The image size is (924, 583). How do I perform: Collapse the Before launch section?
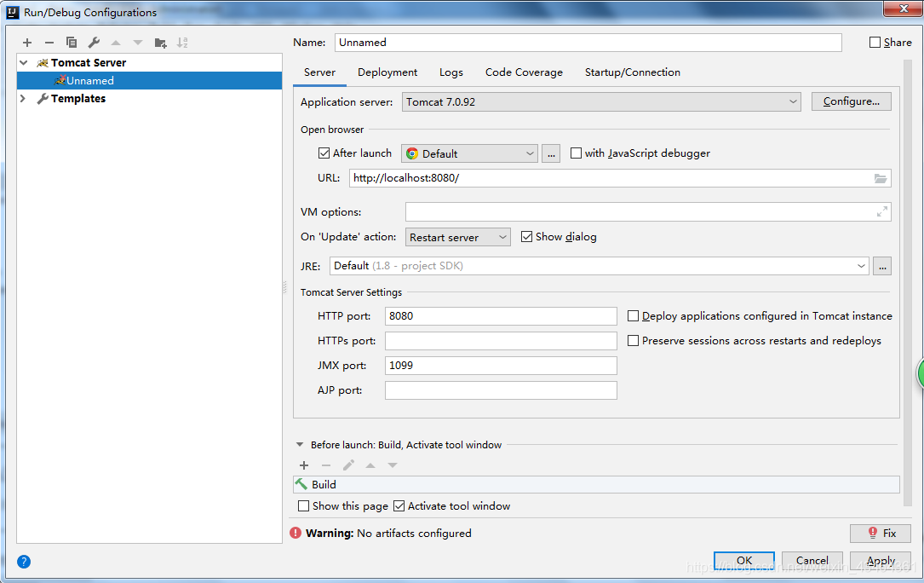point(300,445)
